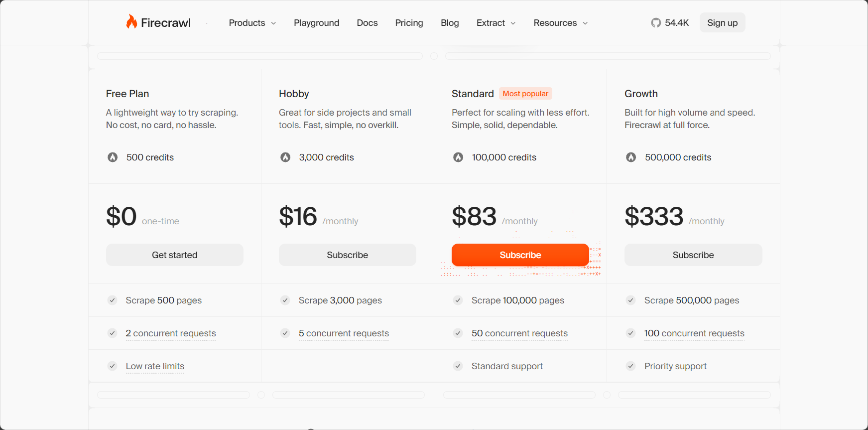Click the 'Most popular' badge
Screen dimensions: 868x430
[525, 94]
